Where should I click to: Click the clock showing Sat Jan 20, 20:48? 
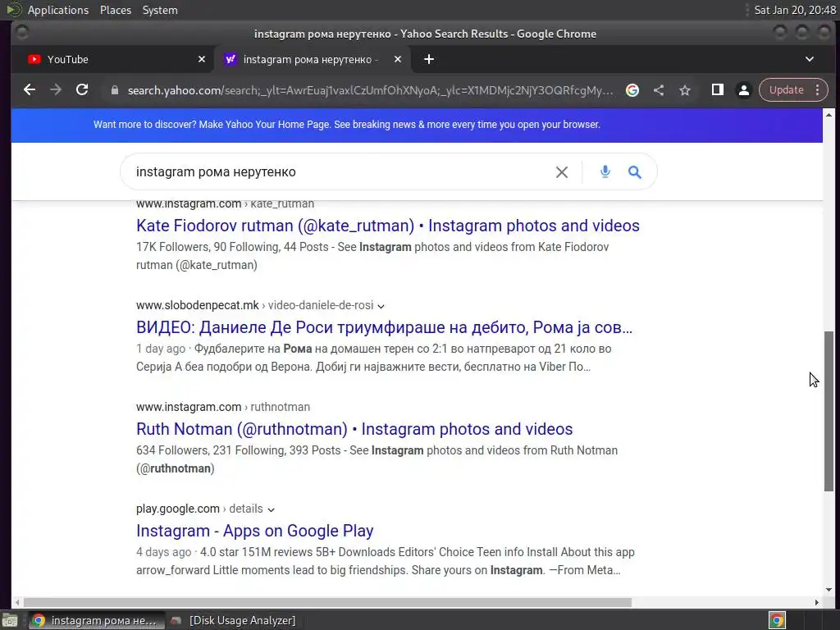coord(794,10)
